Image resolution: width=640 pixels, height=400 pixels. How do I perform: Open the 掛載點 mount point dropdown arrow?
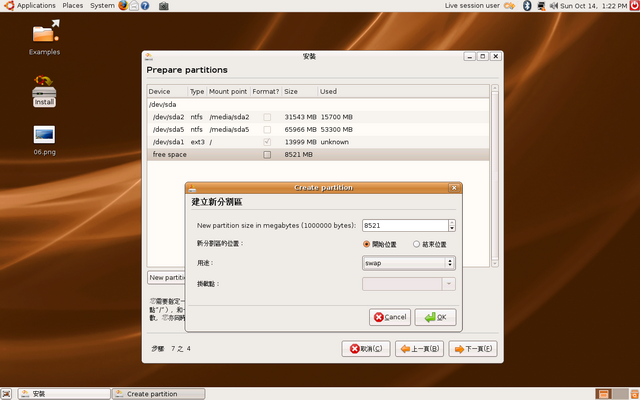point(449,284)
